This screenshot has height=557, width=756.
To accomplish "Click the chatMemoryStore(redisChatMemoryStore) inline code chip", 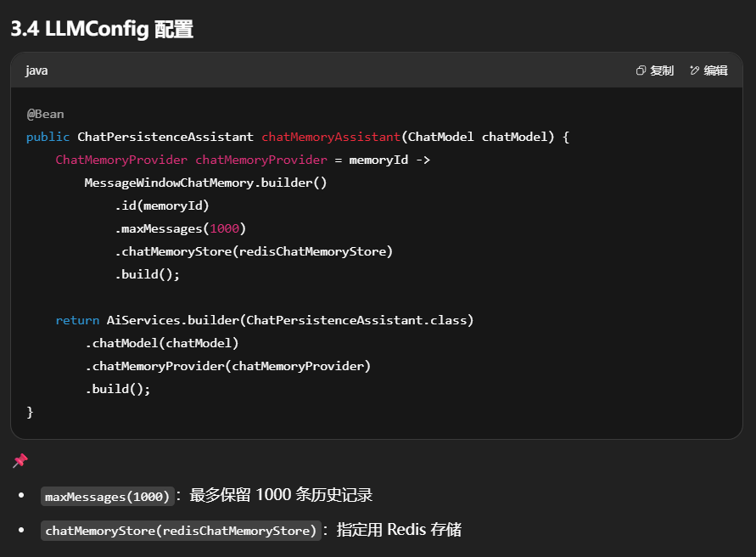I will [181, 531].
